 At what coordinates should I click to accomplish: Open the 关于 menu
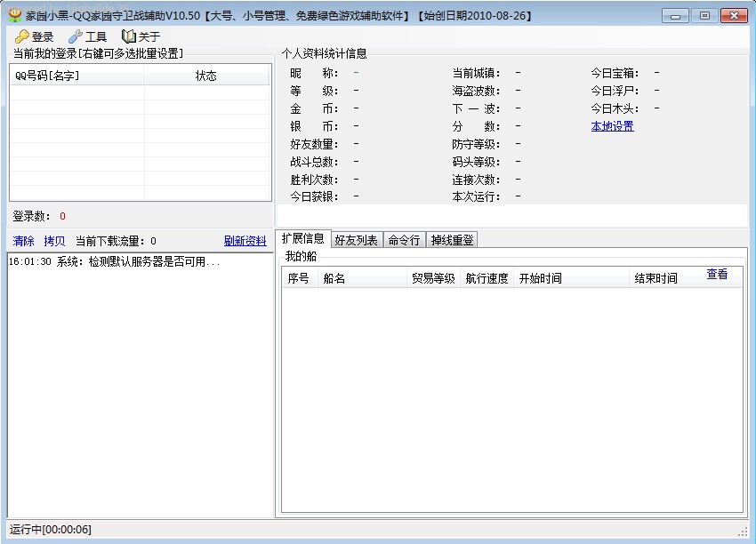pos(141,36)
